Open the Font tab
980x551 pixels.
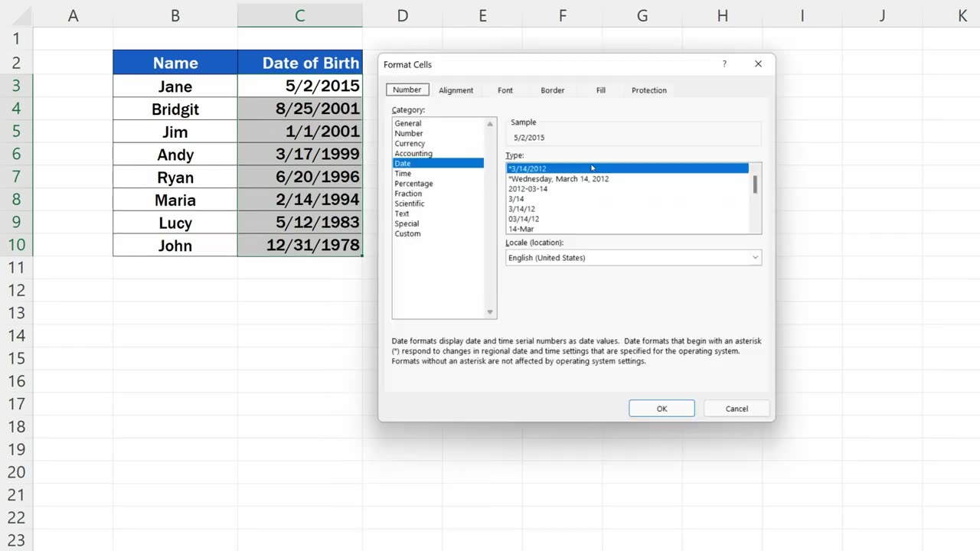pyautogui.click(x=505, y=90)
